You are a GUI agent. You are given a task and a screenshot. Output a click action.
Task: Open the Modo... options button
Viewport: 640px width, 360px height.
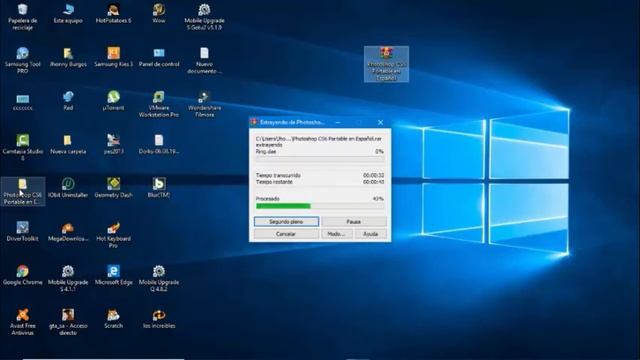[x=336, y=234]
